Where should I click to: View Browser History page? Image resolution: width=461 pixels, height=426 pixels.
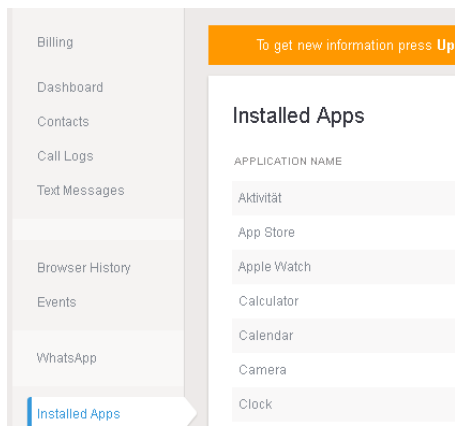(x=84, y=268)
